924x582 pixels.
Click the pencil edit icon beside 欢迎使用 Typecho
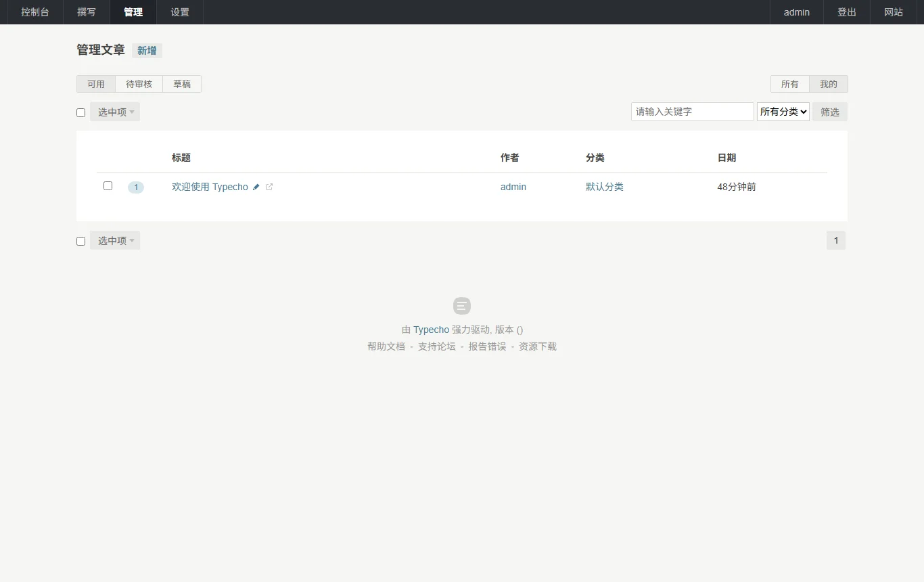point(256,187)
